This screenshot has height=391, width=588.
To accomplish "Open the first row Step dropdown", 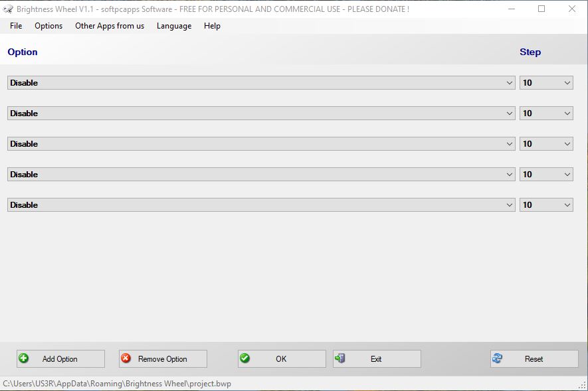I will [567, 83].
